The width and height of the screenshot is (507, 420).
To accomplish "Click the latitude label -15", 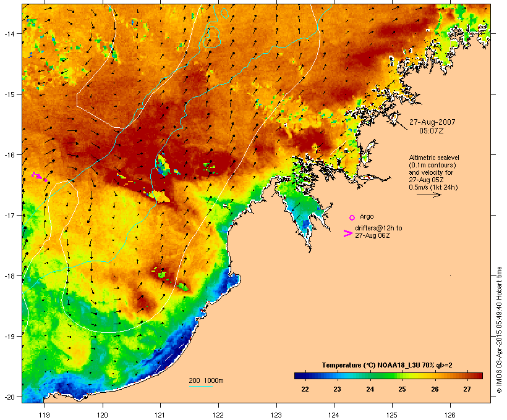I will 9,94.
